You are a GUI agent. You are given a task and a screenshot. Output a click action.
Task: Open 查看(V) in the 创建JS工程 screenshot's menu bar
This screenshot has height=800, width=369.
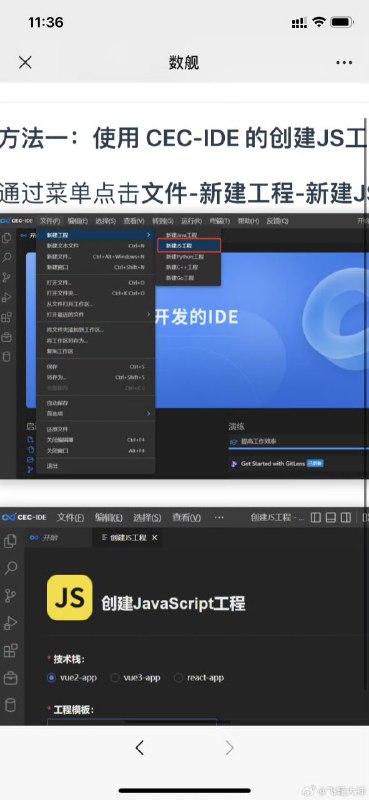click(x=186, y=517)
